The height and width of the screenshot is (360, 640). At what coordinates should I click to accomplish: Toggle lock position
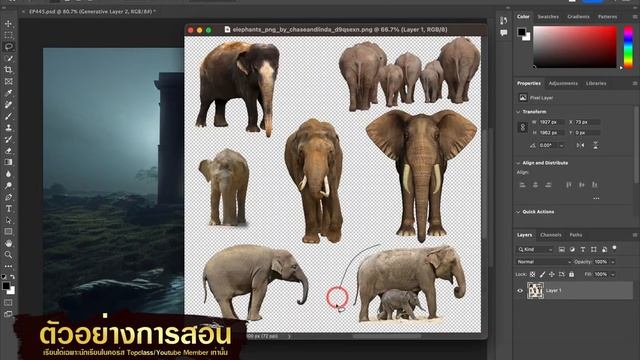(552, 274)
